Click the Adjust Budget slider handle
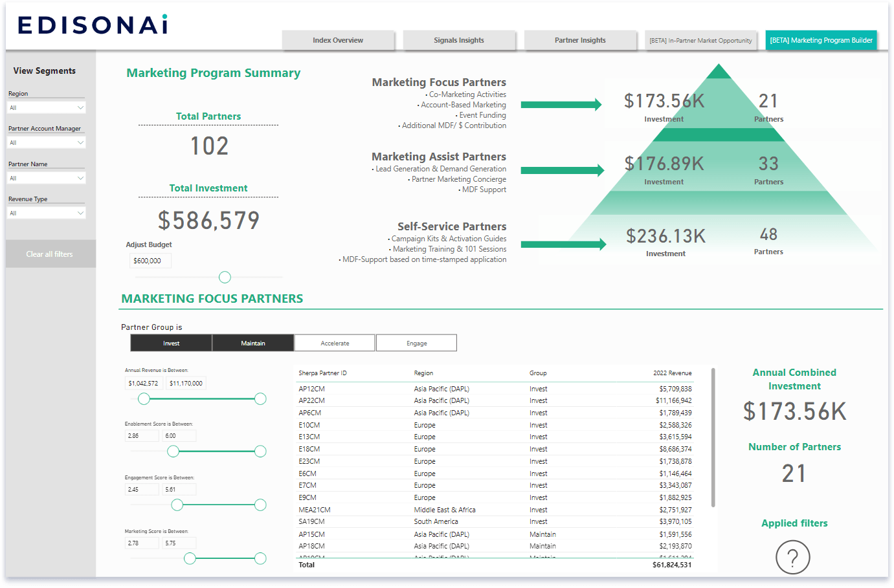Viewport: 894px width, 588px height. click(225, 277)
